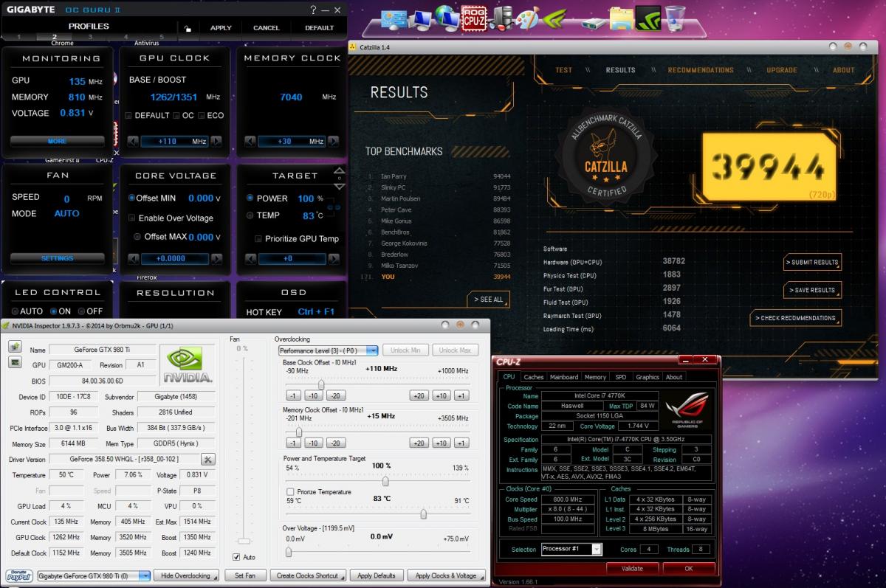Adjust the Over Voltage slider handle
Viewport: 886px width, 588px height.
click(x=288, y=552)
